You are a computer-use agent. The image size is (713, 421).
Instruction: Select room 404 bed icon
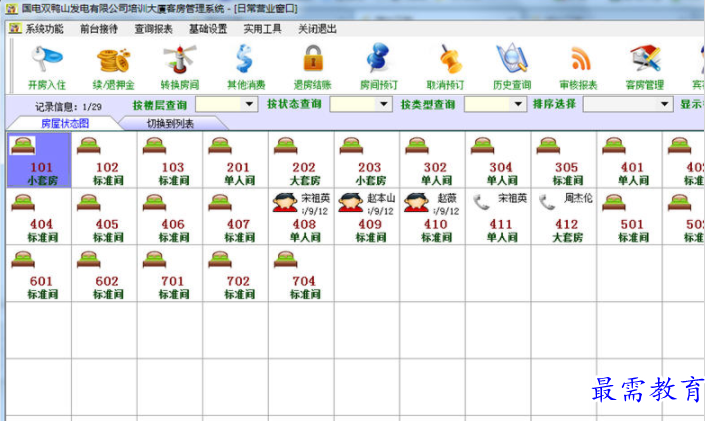click(x=23, y=203)
